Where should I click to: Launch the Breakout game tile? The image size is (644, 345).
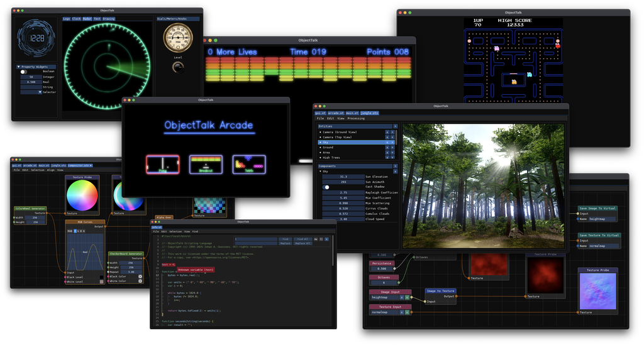click(206, 164)
